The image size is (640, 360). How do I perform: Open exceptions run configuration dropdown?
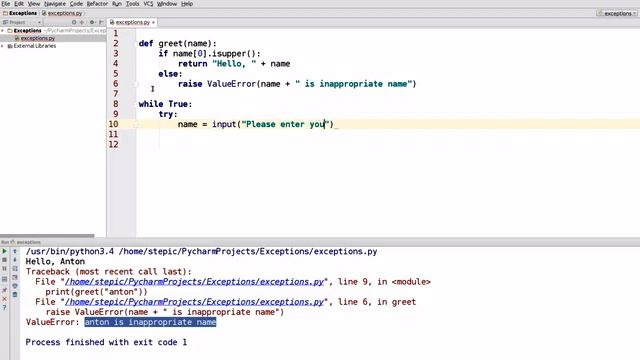(x=618, y=13)
